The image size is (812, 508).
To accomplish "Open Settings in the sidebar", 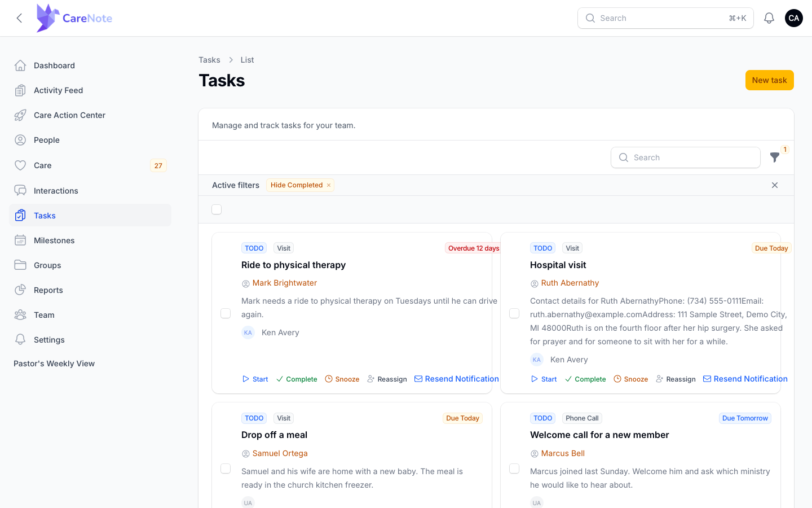I will click(x=90, y=340).
